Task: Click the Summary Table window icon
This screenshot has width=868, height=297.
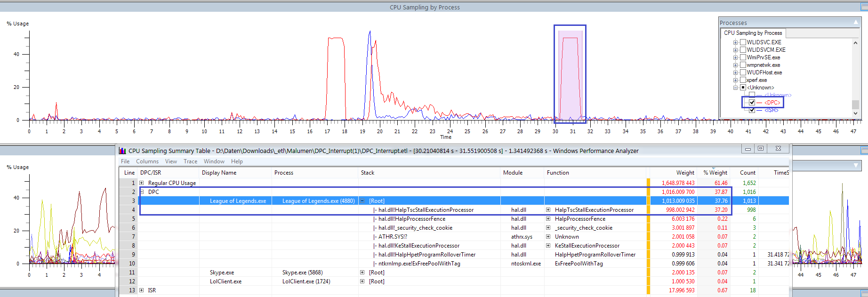Action: tap(122, 151)
